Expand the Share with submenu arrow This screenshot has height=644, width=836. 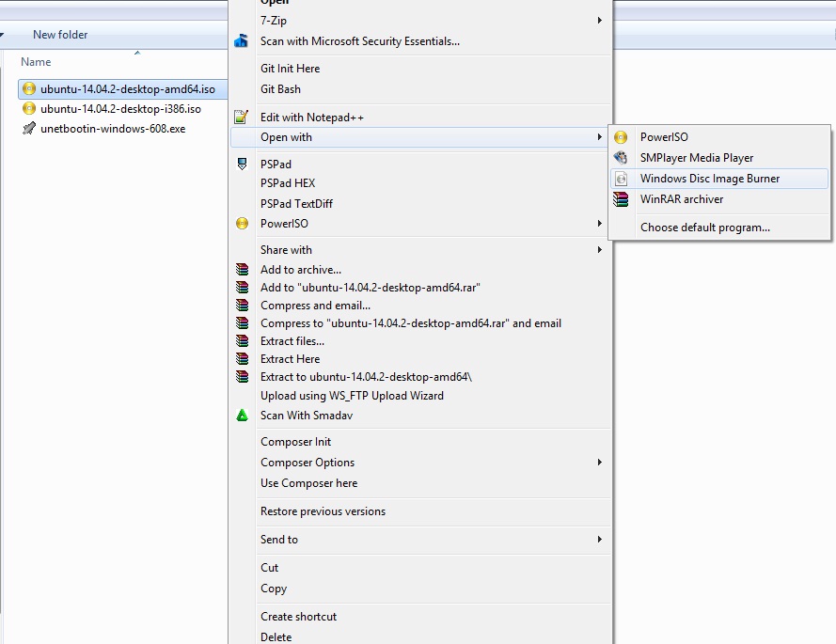[x=600, y=249]
